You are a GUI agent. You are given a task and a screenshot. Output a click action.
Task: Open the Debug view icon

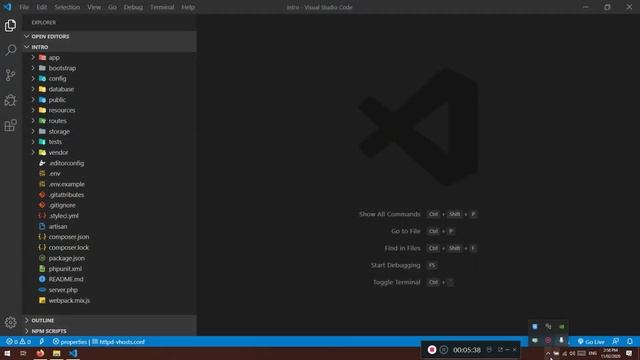[x=10, y=100]
